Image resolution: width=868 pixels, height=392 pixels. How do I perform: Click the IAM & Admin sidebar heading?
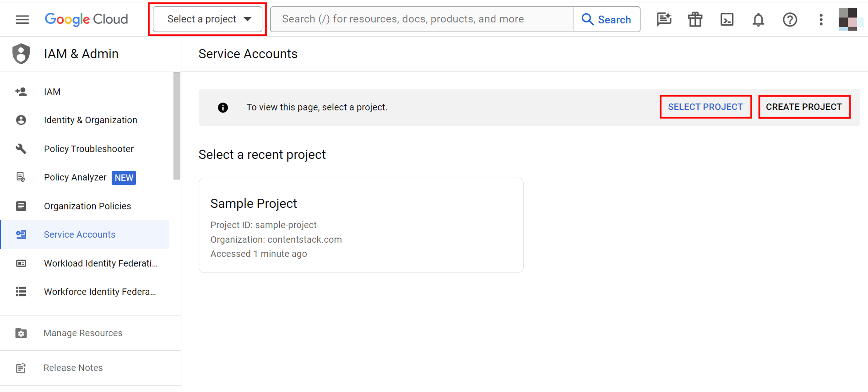point(81,54)
